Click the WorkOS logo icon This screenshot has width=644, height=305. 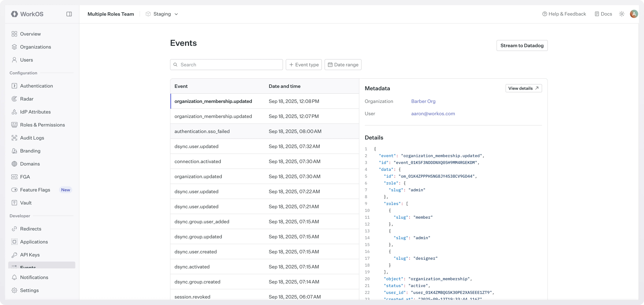(x=14, y=14)
